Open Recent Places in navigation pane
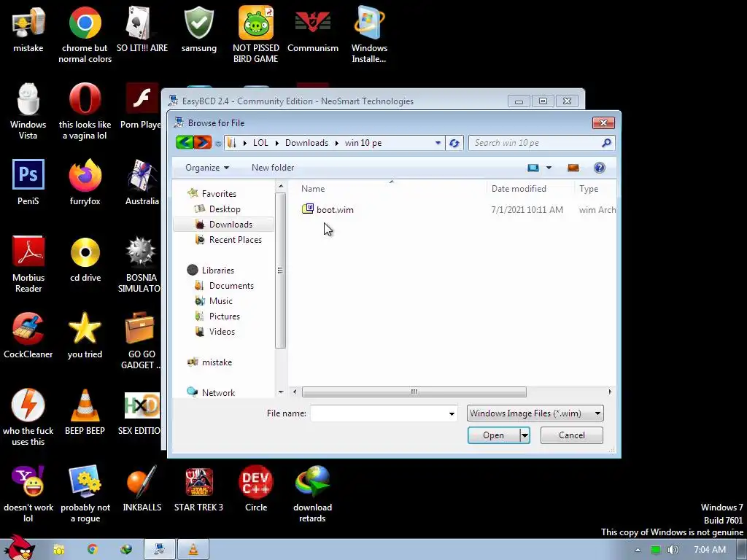The width and height of the screenshot is (747, 560). click(236, 239)
